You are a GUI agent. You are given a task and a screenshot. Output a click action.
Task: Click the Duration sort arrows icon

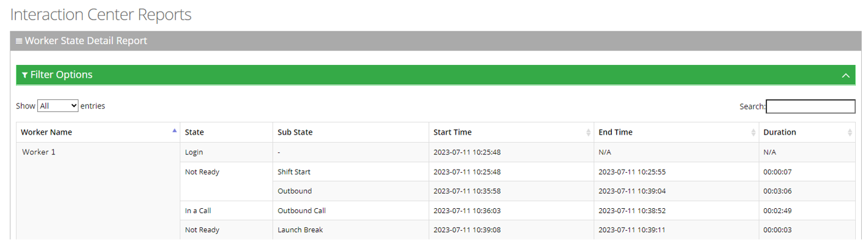pos(850,132)
